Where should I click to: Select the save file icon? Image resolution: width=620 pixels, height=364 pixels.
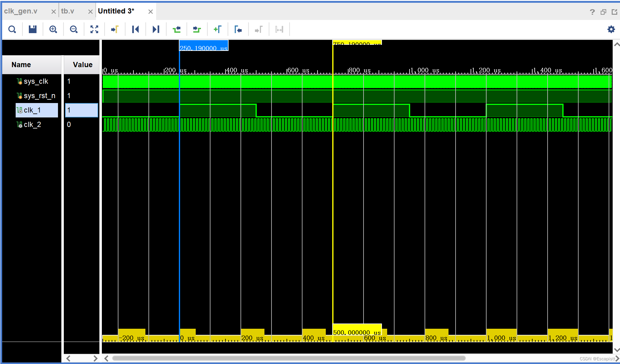(x=33, y=29)
